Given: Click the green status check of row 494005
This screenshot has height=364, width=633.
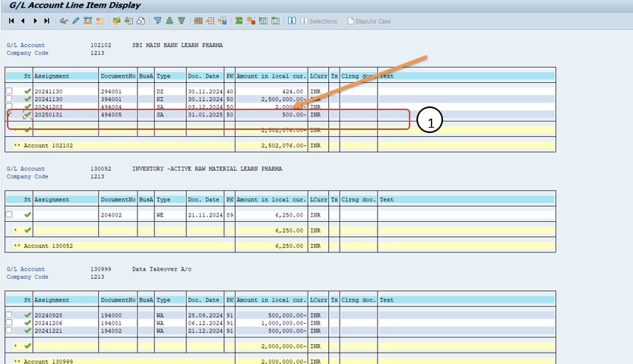Looking at the screenshot, I should [27, 115].
